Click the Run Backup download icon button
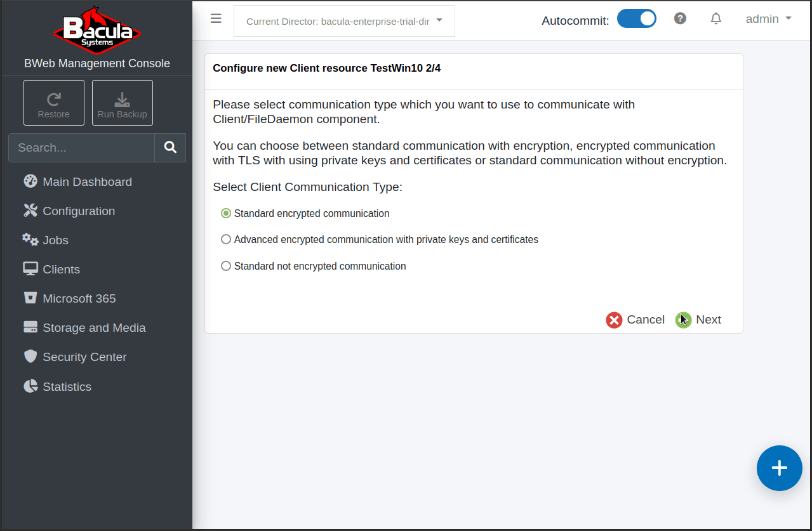This screenshot has height=531, width=812. (x=123, y=103)
